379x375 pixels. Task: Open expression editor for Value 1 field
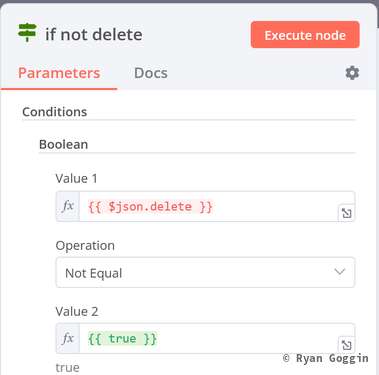(347, 213)
